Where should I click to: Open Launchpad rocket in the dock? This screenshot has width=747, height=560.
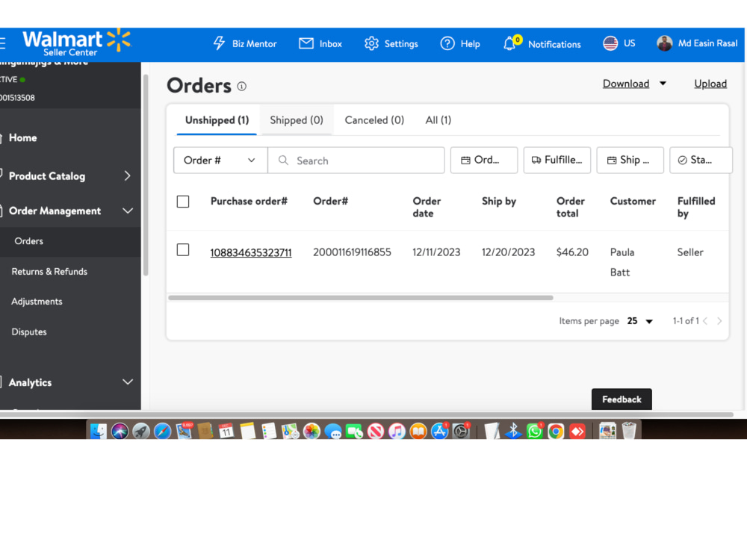[x=141, y=431]
